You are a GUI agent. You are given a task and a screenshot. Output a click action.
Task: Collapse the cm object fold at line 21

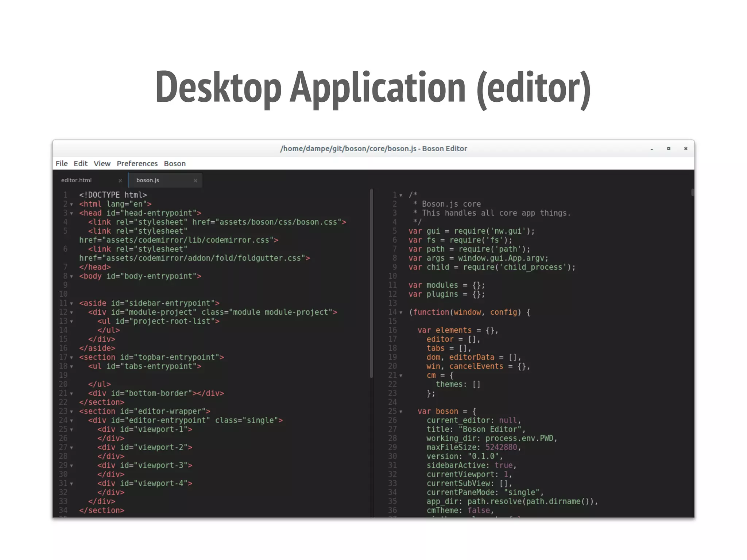(x=401, y=376)
